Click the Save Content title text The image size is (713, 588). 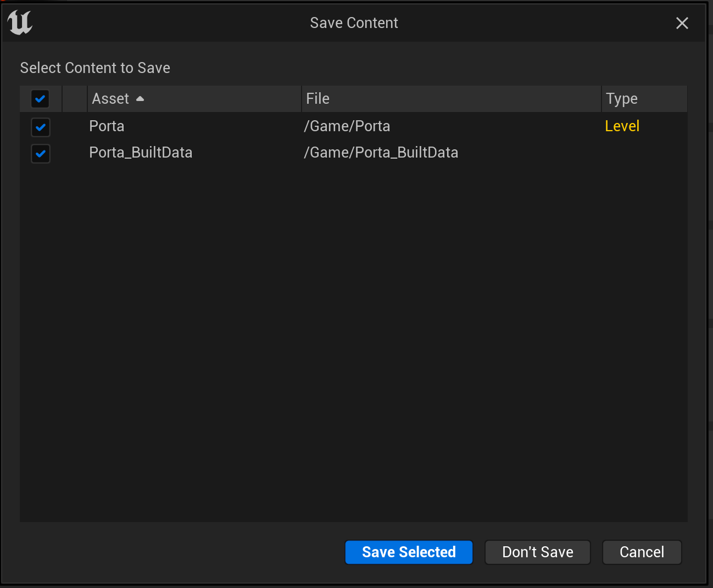pos(354,23)
